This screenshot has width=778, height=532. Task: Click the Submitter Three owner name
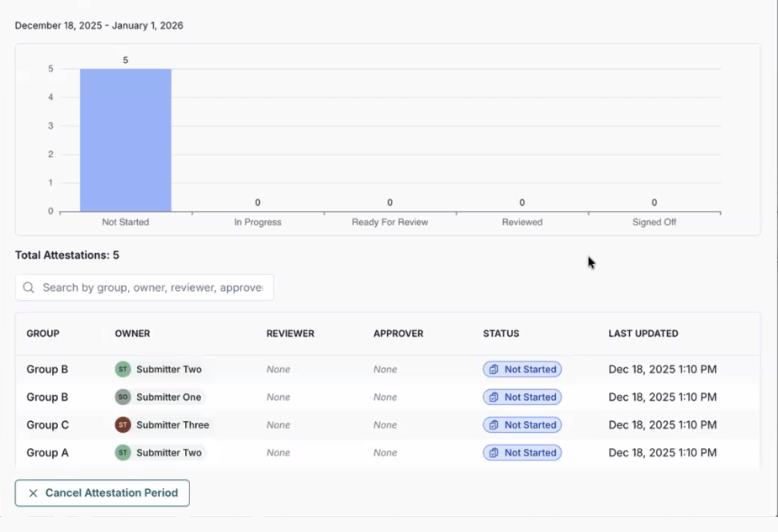click(x=172, y=424)
